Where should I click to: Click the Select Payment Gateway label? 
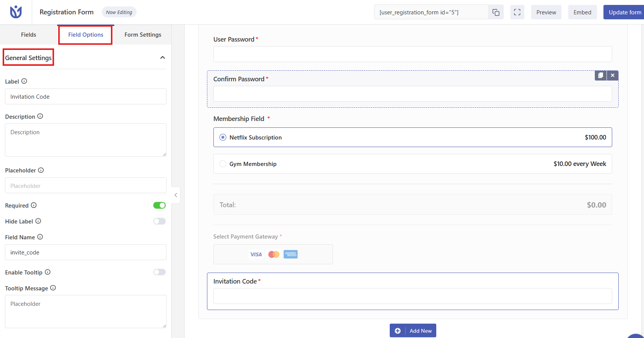(x=246, y=236)
